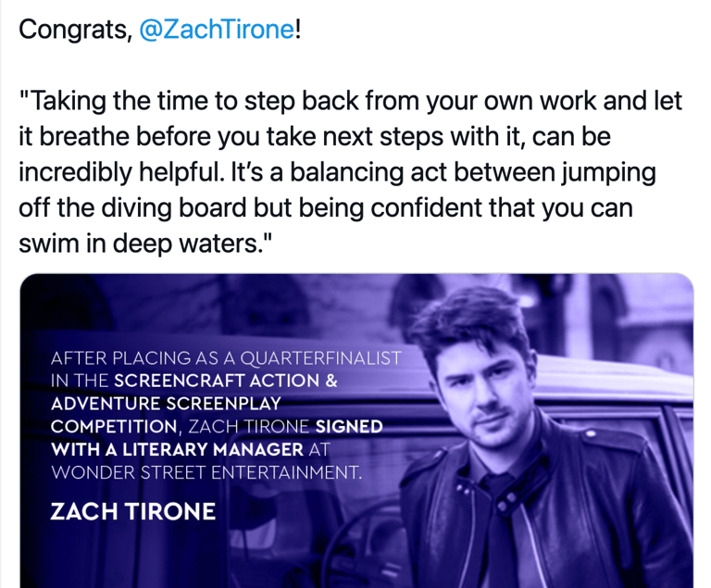Click the text "swim in deep waters."
The width and height of the screenshot is (711, 588).
click(145, 244)
